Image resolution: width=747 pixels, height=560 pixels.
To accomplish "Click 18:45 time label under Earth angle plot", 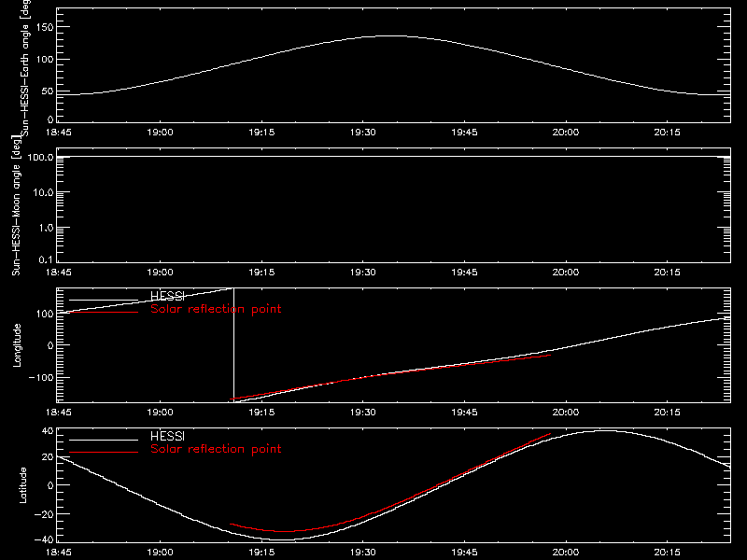I will pos(59,132).
